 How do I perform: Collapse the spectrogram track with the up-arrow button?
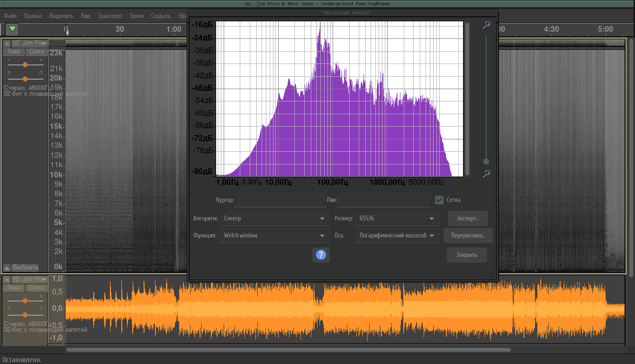[7, 267]
